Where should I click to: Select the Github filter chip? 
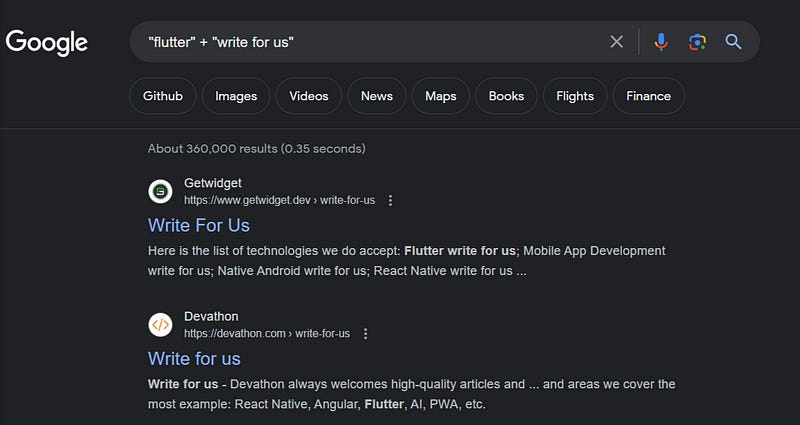pyautogui.click(x=163, y=96)
